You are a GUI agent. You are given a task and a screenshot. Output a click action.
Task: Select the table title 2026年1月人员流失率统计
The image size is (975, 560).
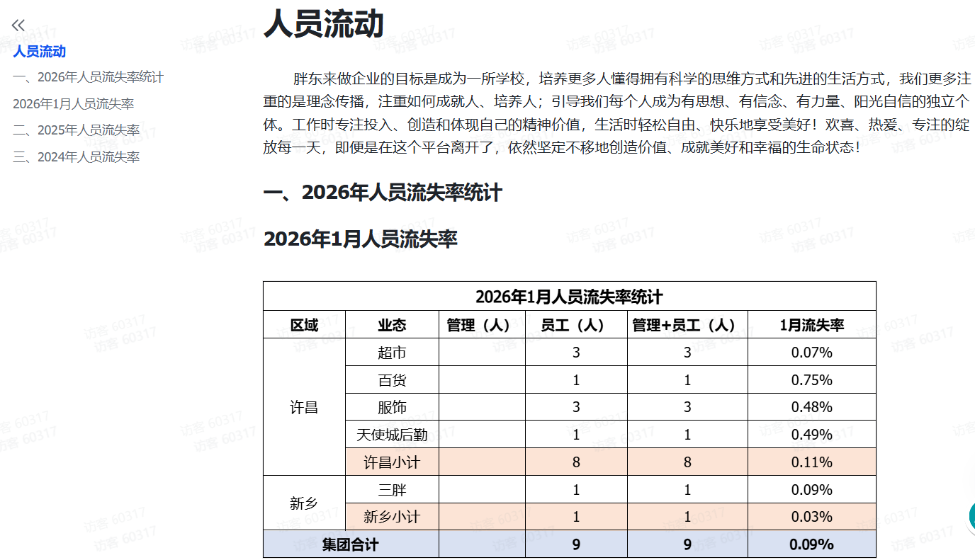pos(569,297)
